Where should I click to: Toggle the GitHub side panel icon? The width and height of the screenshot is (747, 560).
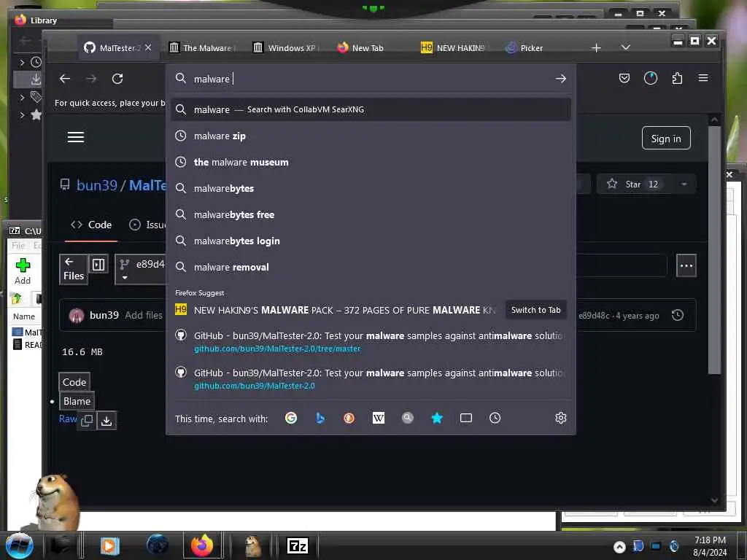[98, 265]
